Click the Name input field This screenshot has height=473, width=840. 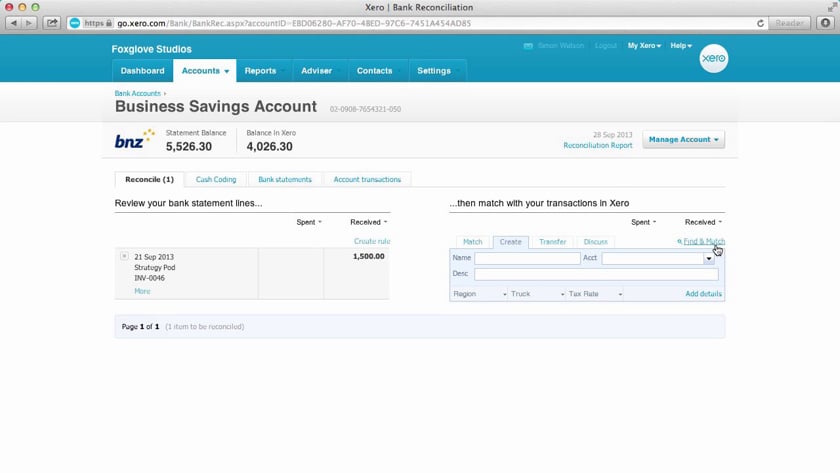(527, 258)
